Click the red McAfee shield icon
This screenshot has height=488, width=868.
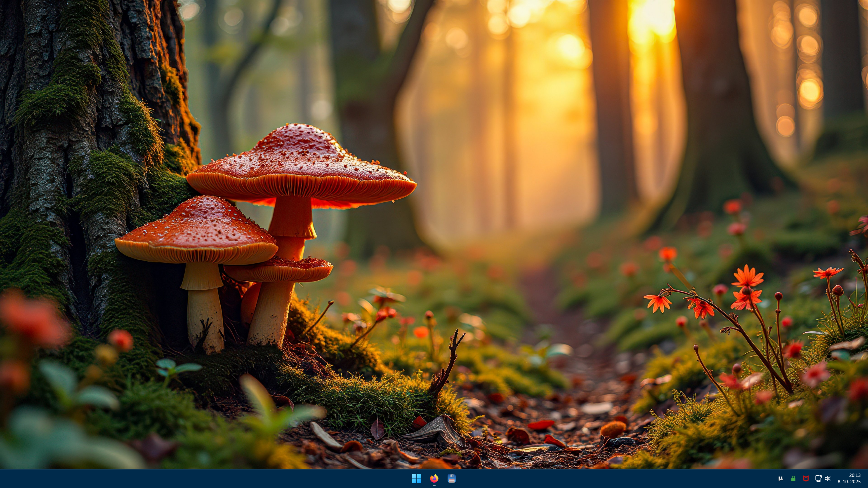806,479
